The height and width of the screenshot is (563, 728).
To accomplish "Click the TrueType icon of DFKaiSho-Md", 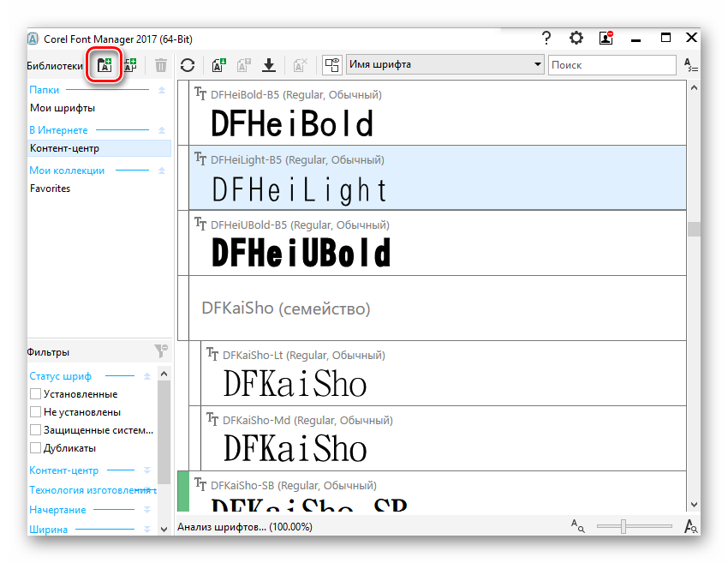I will pos(212,419).
